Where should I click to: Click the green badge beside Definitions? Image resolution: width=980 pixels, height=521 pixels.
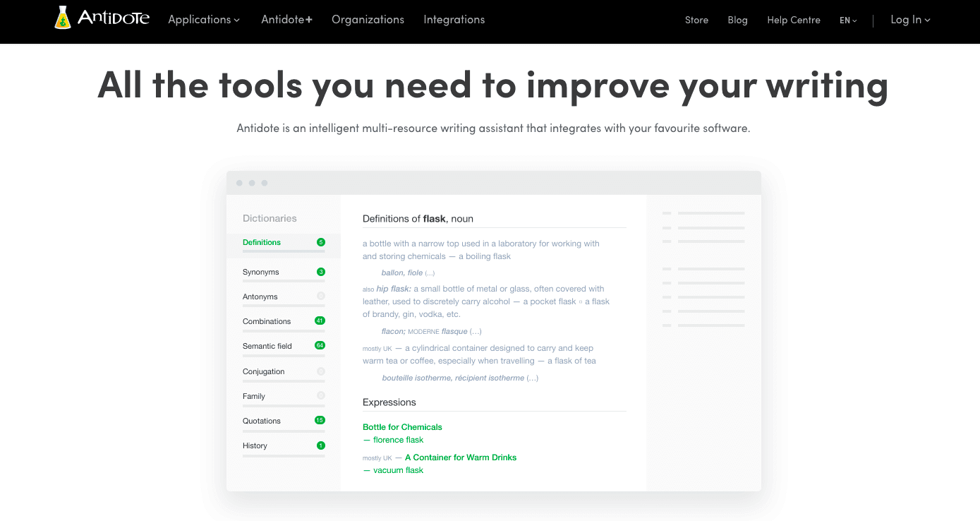point(321,242)
